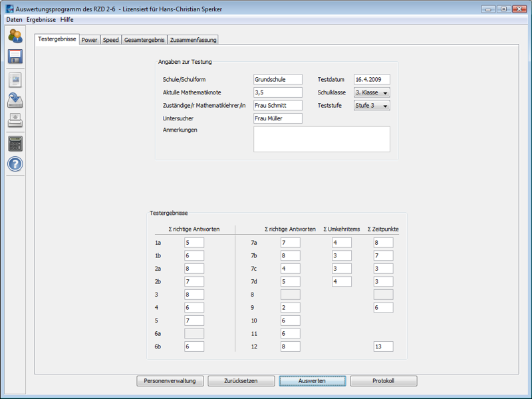Click the calculator icon in sidebar
The image size is (532, 399).
point(15,143)
